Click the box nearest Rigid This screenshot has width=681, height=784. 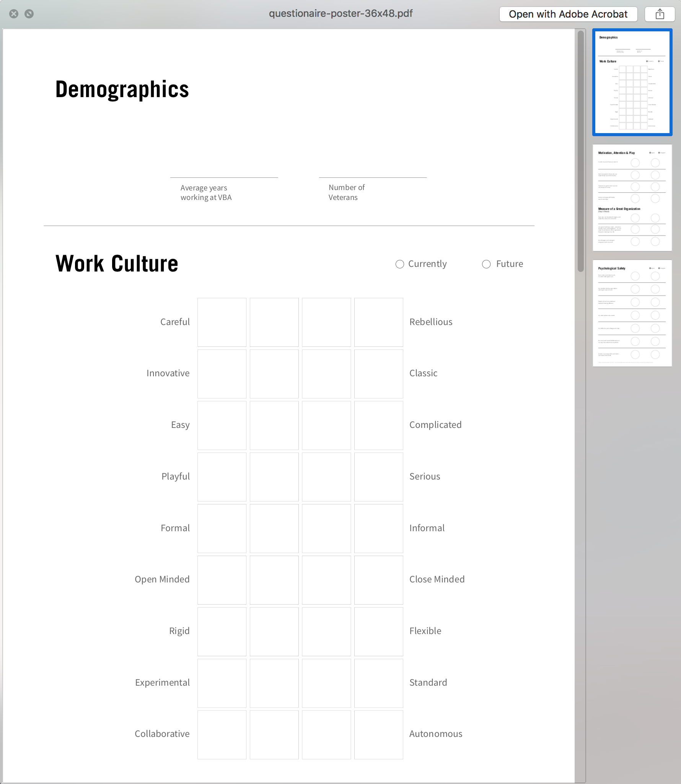tap(222, 631)
